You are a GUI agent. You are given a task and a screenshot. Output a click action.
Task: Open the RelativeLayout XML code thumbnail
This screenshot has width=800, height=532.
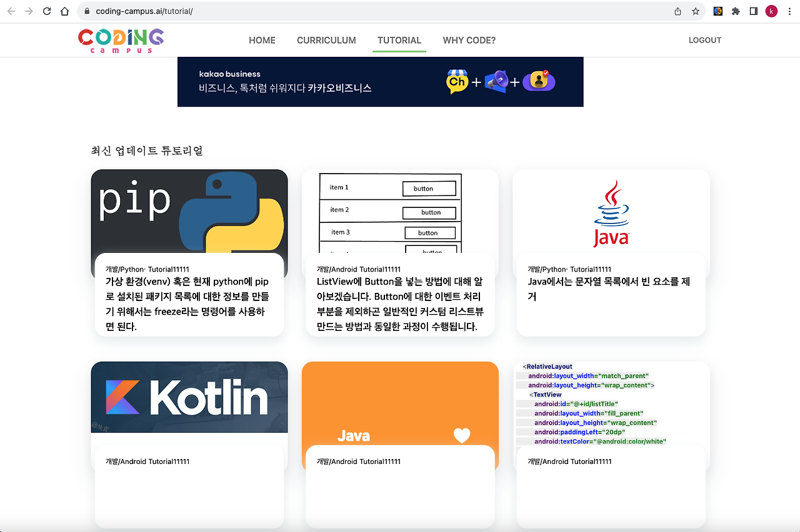click(611, 403)
